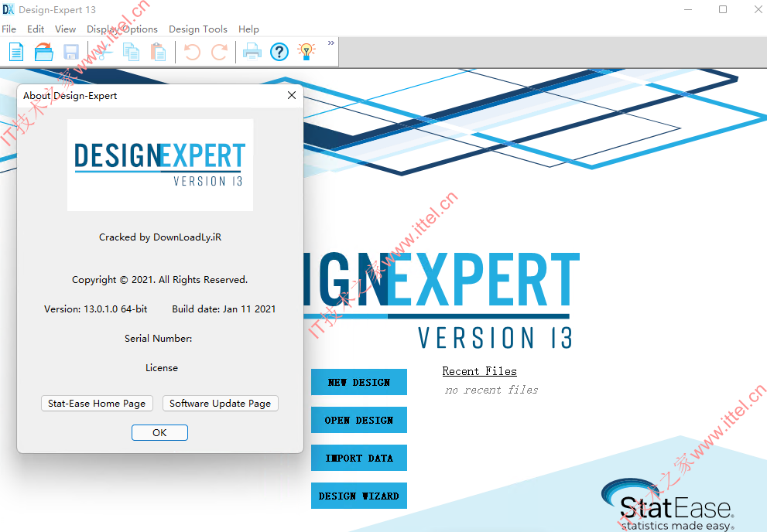767x532 pixels.
Task: Open the File menu
Action: [9, 29]
